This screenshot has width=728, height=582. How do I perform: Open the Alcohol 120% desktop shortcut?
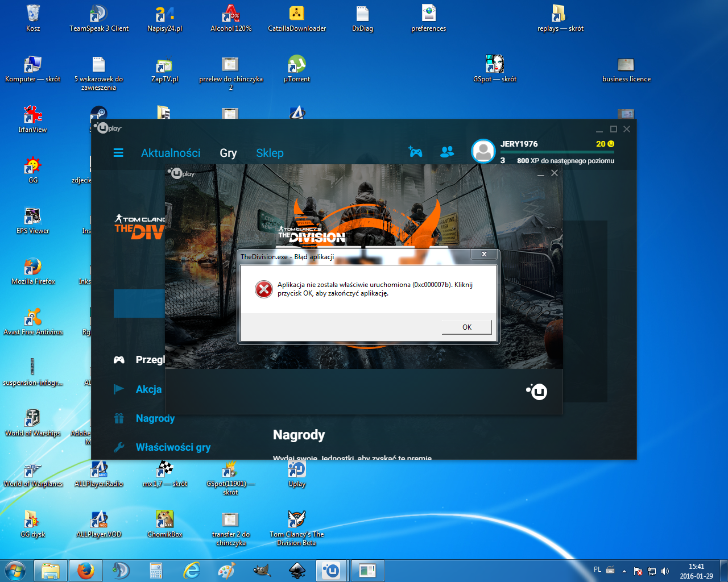tap(231, 18)
